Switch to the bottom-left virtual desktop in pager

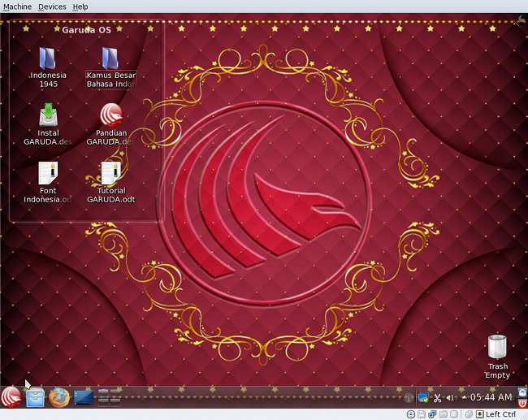click(103, 401)
